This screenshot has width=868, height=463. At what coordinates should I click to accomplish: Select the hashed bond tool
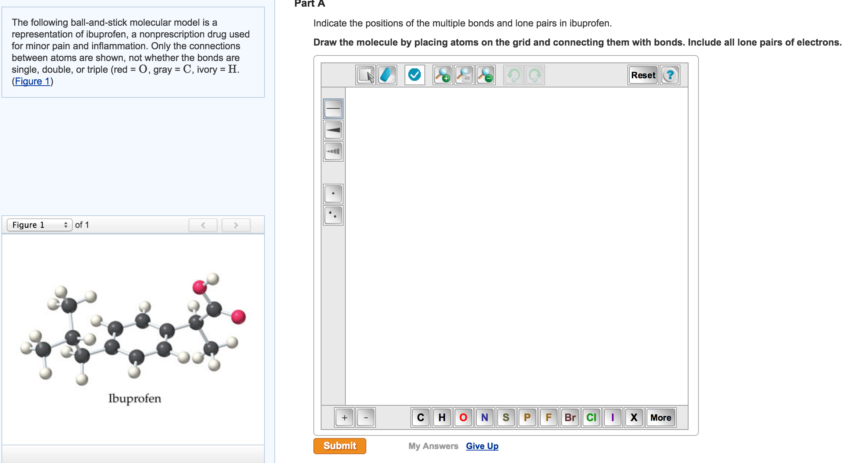[x=332, y=151]
